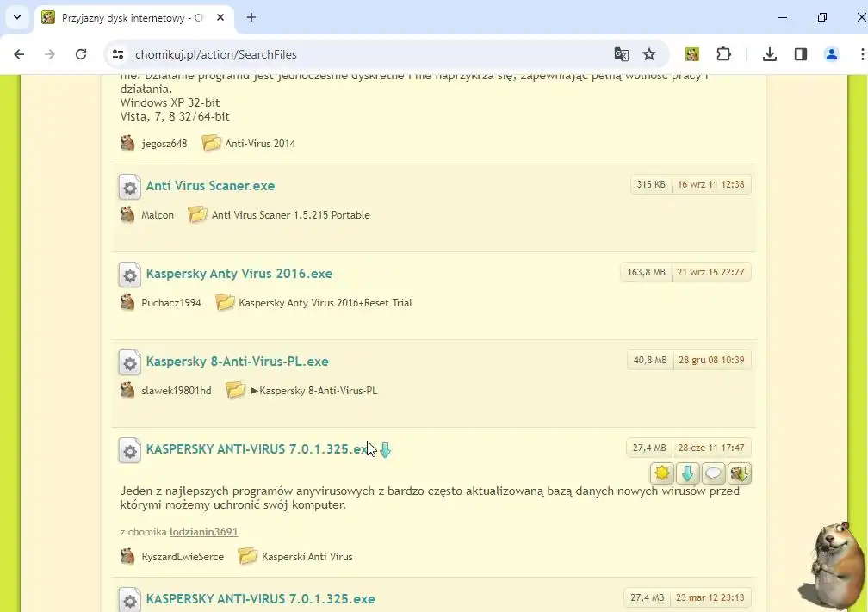Open user jegosz648 profile
Screen dimensions: 868x612
164,143
